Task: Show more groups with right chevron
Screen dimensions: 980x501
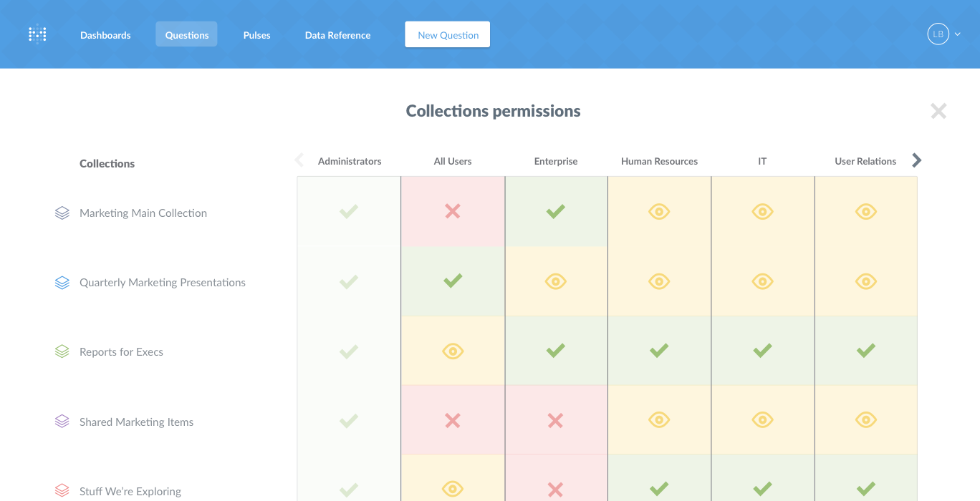Action: (x=916, y=160)
